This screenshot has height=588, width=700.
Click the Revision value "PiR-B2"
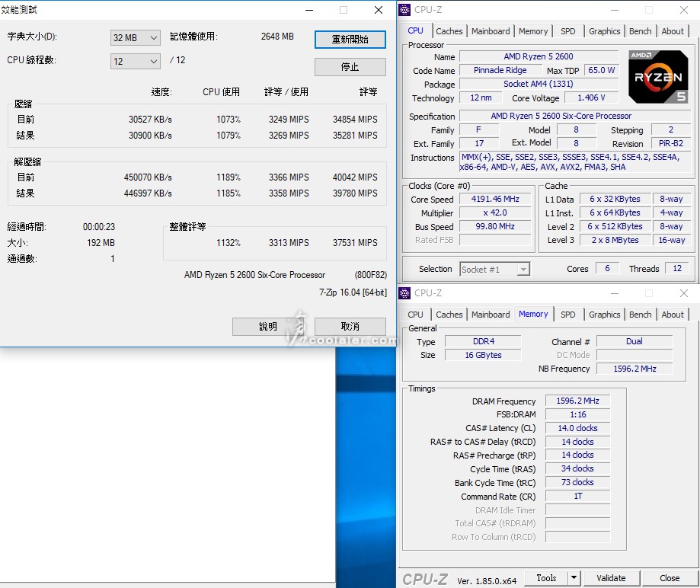(x=671, y=143)
